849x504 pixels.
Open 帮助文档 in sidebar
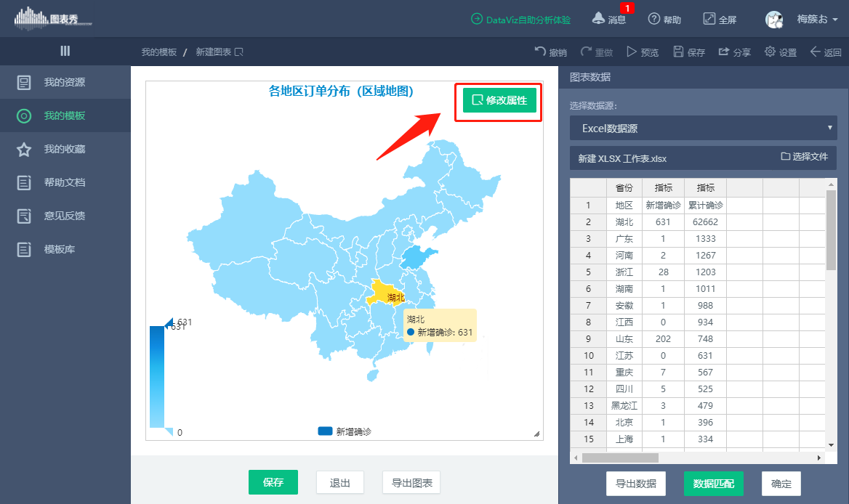coord(65,183)
